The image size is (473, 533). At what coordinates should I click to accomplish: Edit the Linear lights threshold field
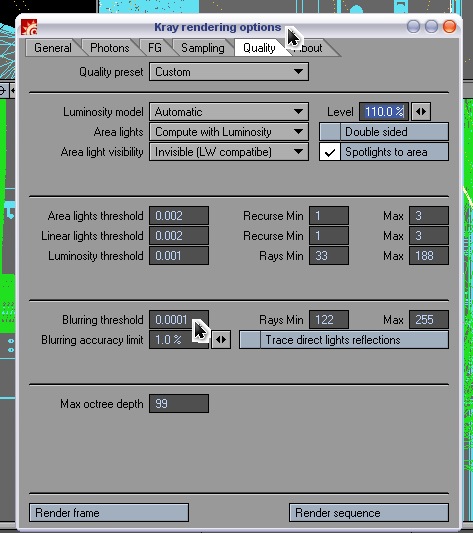179,236
